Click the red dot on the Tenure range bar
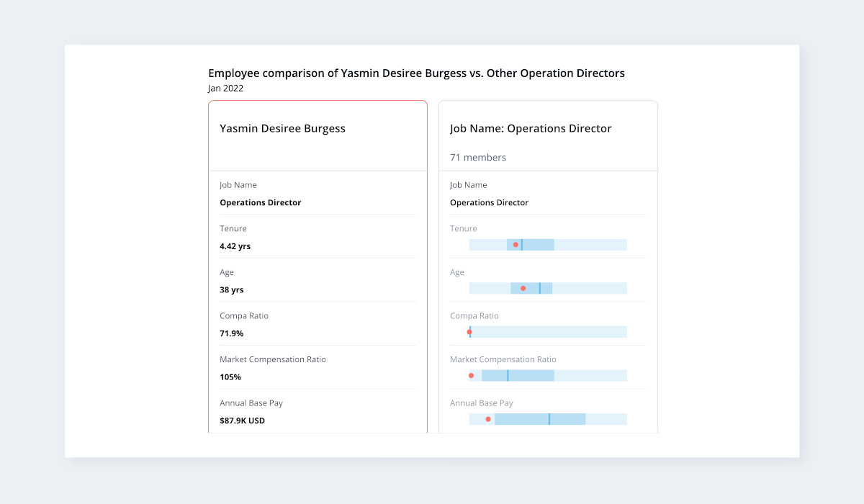Screen dimensions: 864x504 pos(516,245)
